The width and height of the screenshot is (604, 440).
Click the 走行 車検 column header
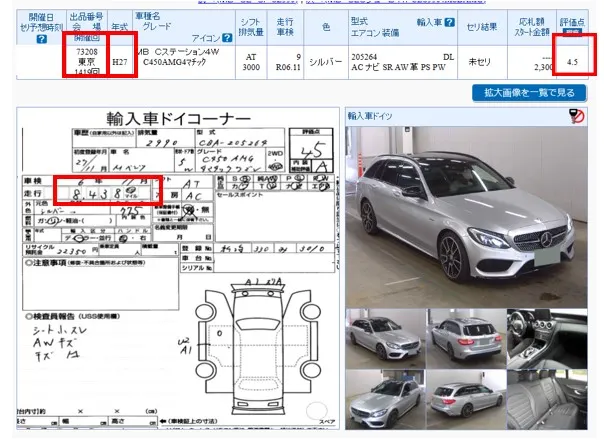285,27
